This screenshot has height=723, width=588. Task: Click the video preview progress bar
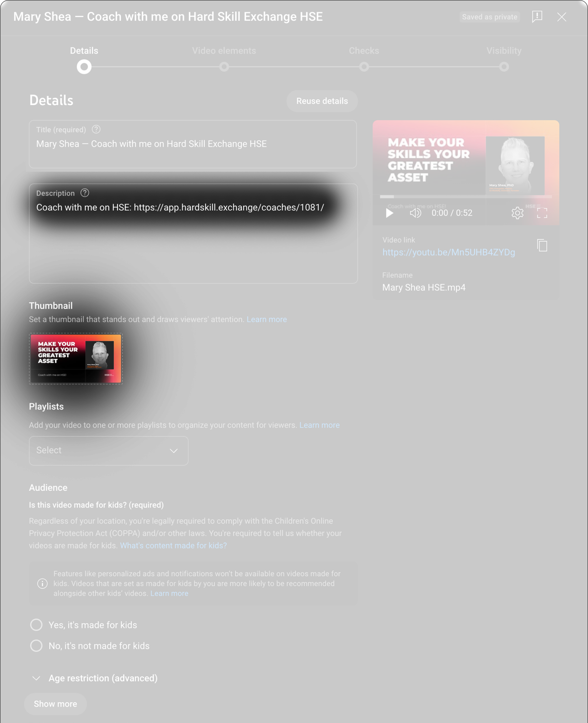(466, 197)
